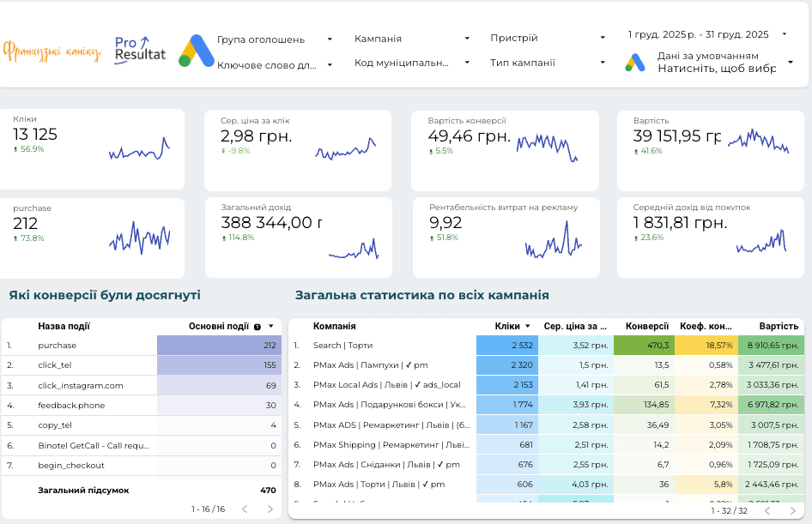This screenshot has height=524, width=812.
Task: Select the 13 125 clicks scorecard value
Action: pyautogui.click(x=35, y=135)
